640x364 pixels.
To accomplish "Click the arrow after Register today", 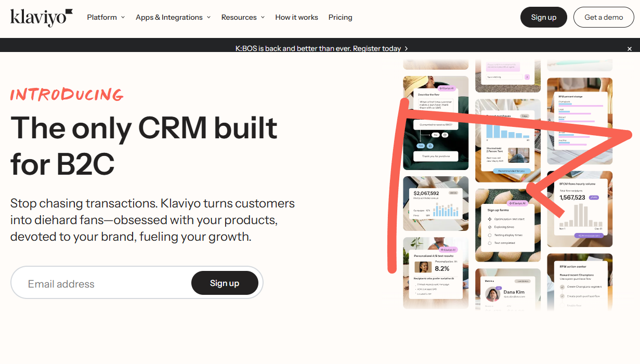I will [x=406, y=48].
